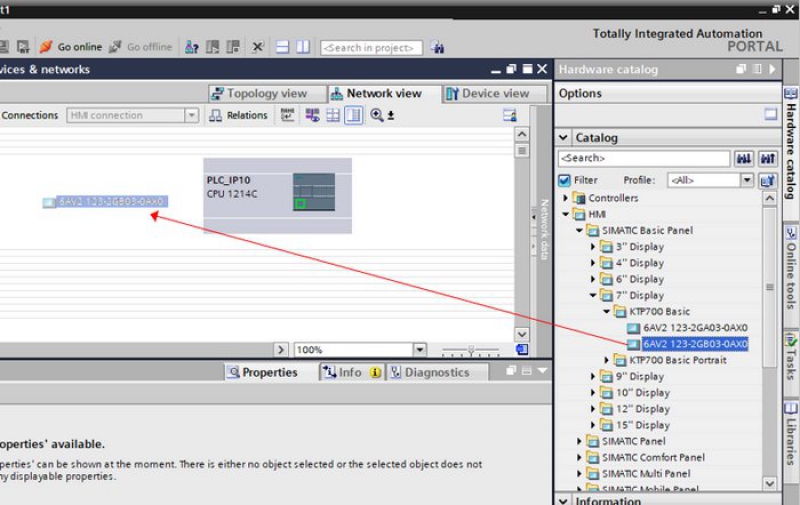Click the Connections mode button
This screenshot has height=505, width=800.
(29, 115)
